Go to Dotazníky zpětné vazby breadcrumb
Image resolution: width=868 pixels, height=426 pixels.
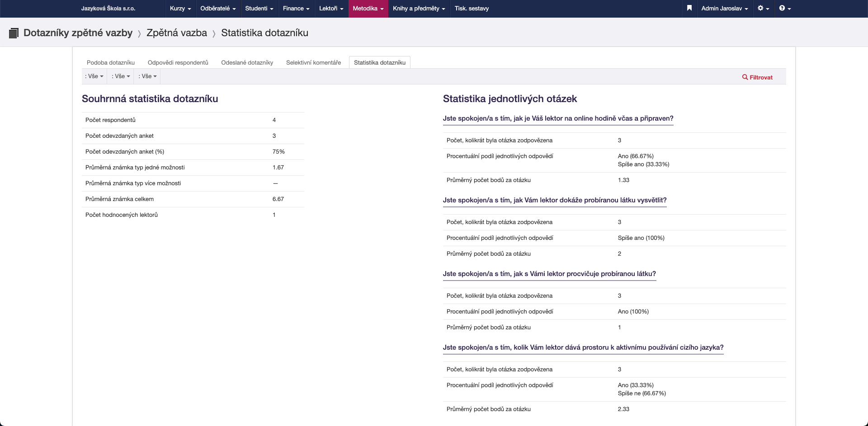click(78, 33)
